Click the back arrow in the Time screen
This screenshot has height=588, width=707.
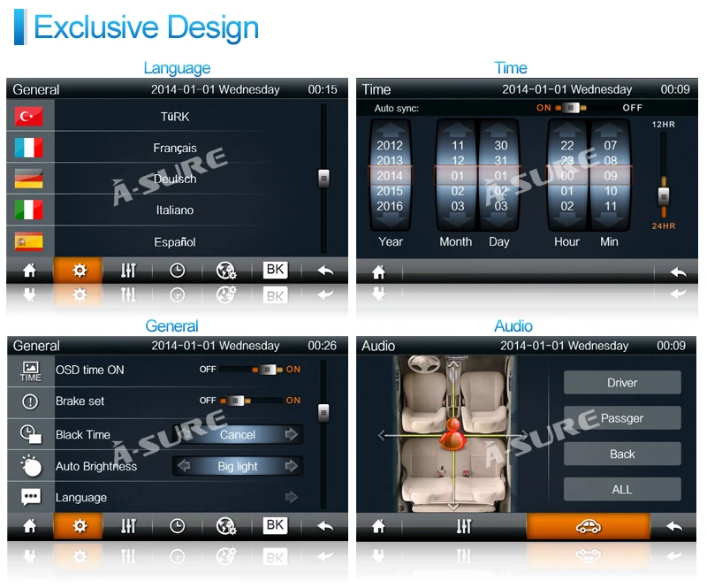tap(678, 272)
